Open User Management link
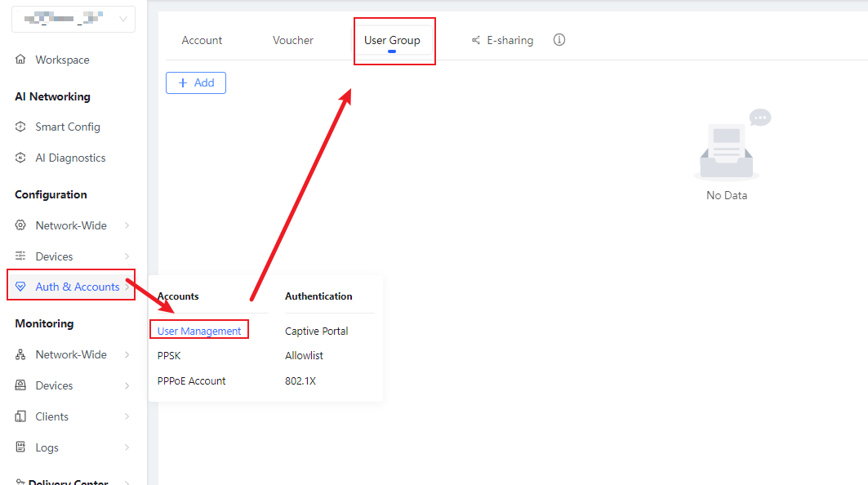 coord(199,331)
